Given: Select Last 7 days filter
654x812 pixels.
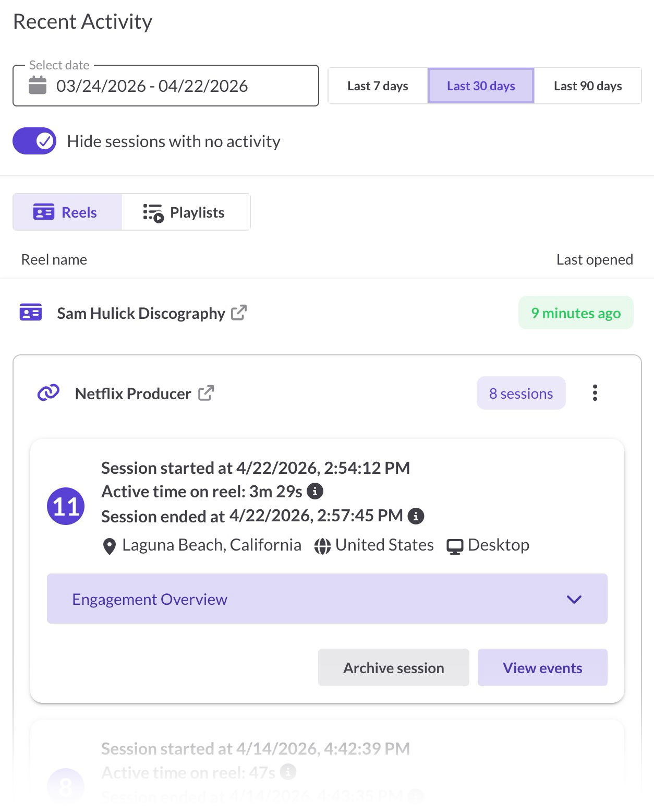Looking at the screenshot, I should [378, 86].
